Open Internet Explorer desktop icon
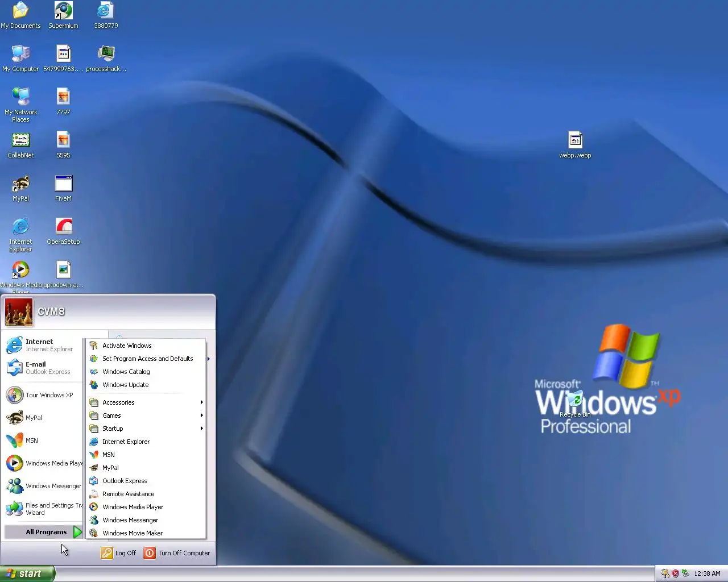Viewport: 728px width, 582px height. [x=20, y=235]
